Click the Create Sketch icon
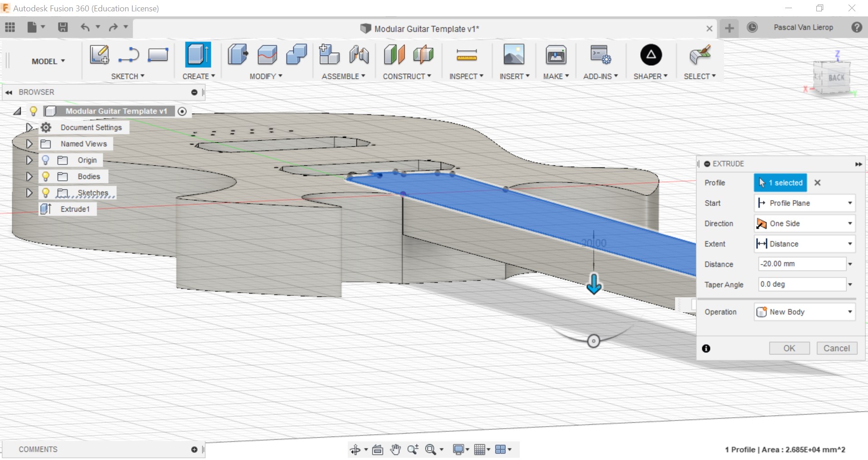868x460 pixels. 99,55
